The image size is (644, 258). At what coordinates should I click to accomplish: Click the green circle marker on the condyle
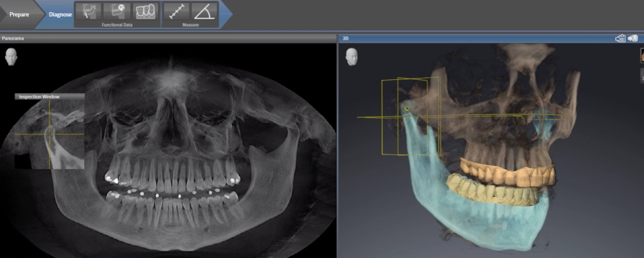(x=407, y=108)
